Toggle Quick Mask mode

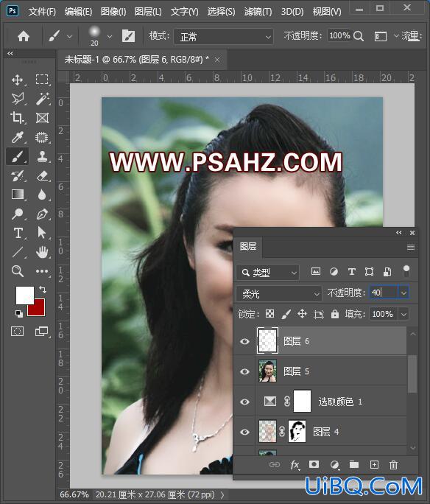tap(17, 331)
